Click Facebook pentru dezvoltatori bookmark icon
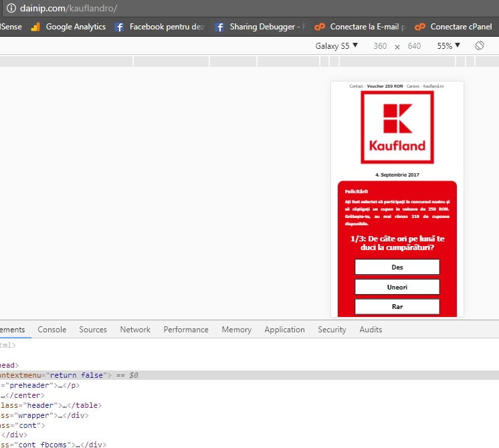The image size is (499, 448). (119, 27)
